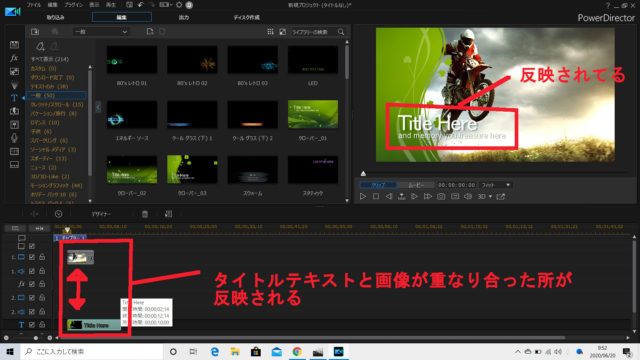Click the create new title template icon

point(150,31)
